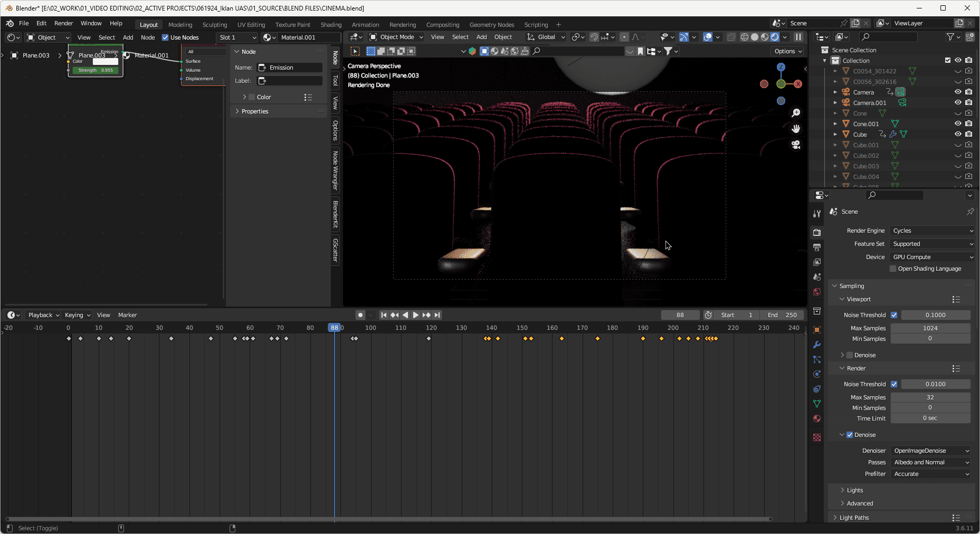Switch to wireframe viewport shading
The image size is (980, 534).
click(744, 37)
